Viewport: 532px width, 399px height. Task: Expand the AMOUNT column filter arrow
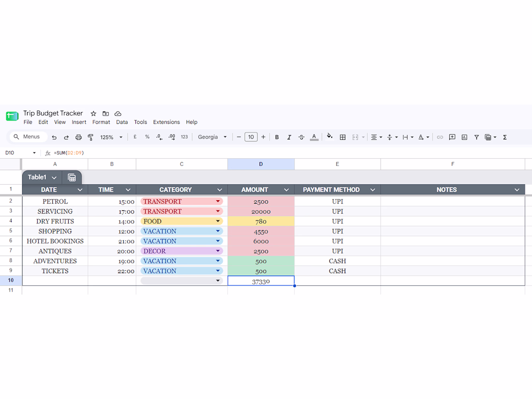click(286, 190)
